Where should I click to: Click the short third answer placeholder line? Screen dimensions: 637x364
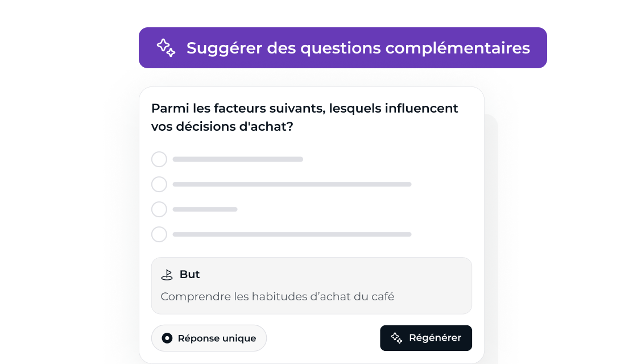(205, 210)
